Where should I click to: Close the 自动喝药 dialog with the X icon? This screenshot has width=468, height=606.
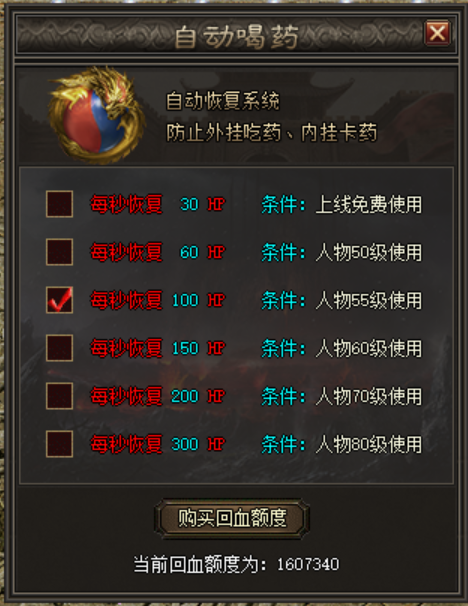coord(437,33)
